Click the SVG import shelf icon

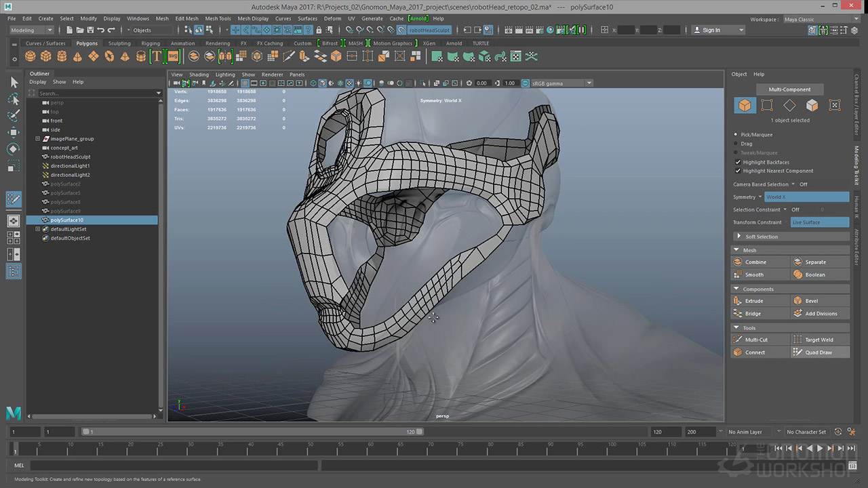tap(173, 56)
